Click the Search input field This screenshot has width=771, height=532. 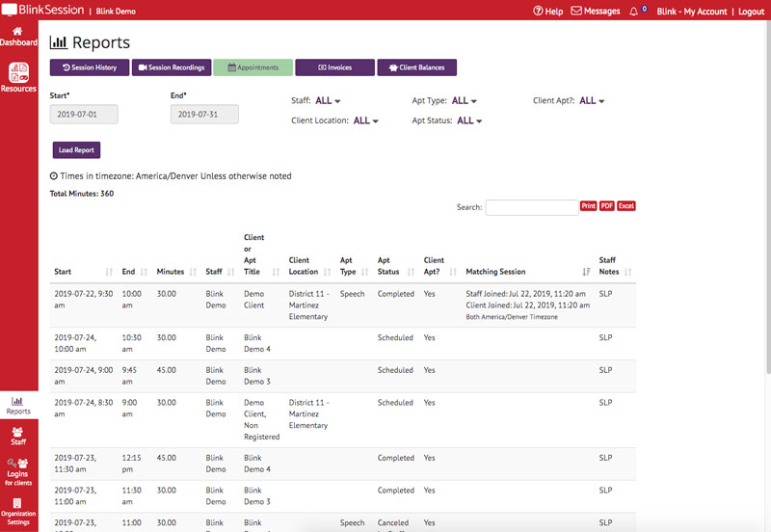pos(531,207)
